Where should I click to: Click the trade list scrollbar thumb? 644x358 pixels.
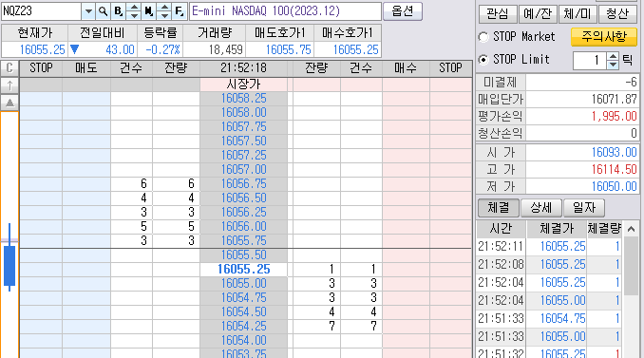[x=631, y=266]
